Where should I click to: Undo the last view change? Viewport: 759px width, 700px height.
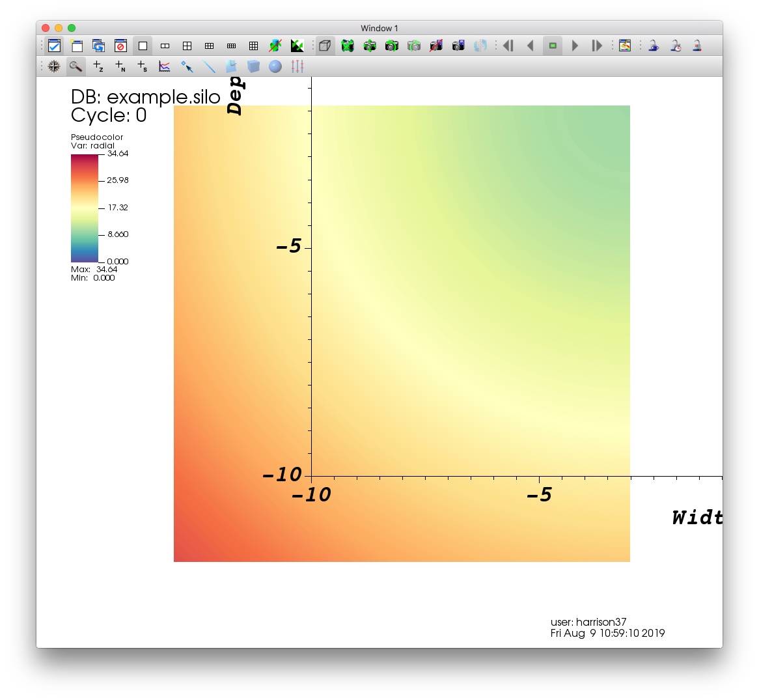[x=392, y=46]
